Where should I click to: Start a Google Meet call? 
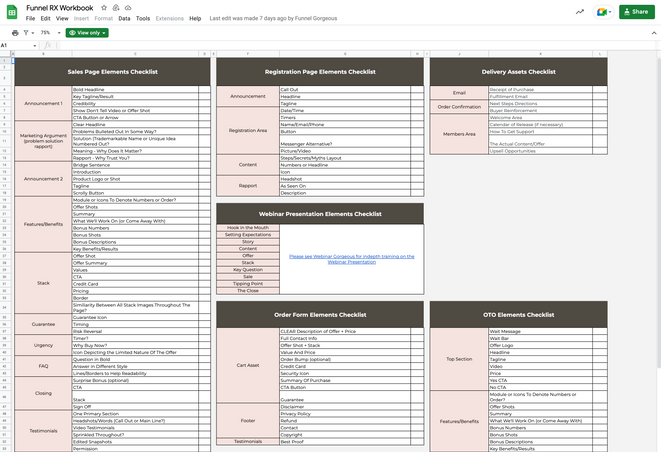pyautogui.click(x=602, y=12)
